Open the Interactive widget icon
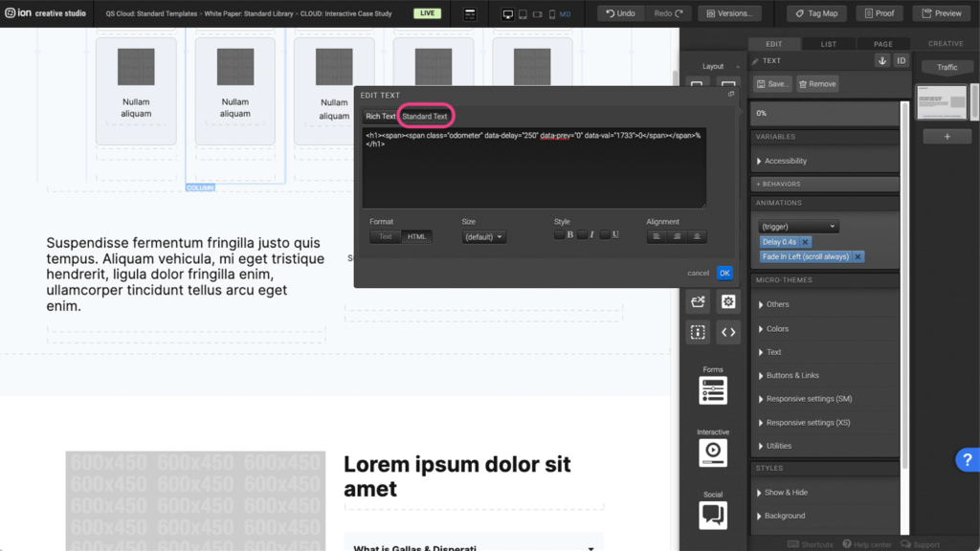980x551 pixels. coord(713,452)
